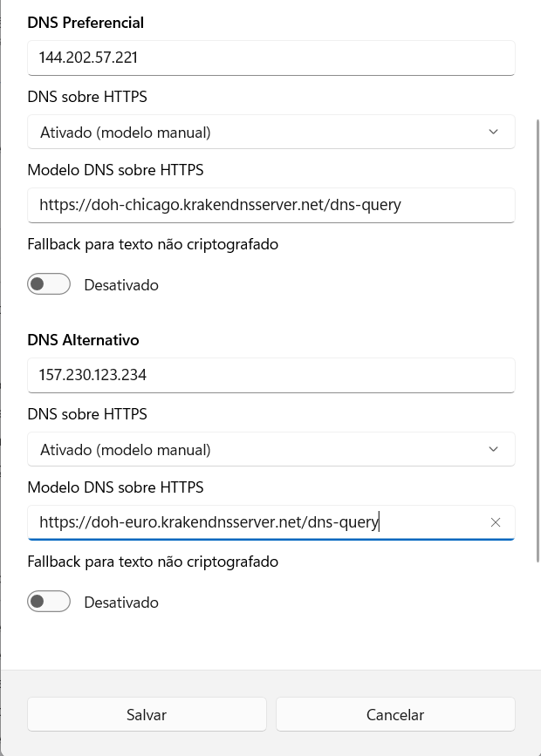Click the Desativado label under DNS Alternativo

[x=121, y=603]
